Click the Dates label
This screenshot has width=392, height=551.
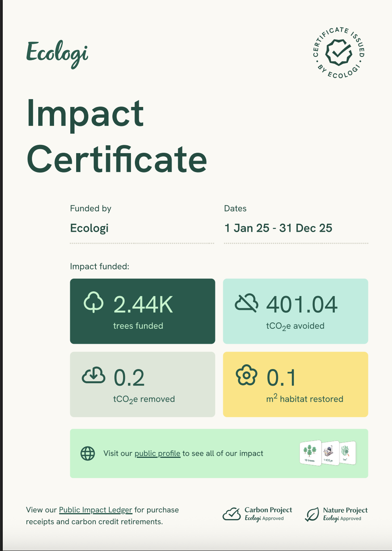click(235, 208)
